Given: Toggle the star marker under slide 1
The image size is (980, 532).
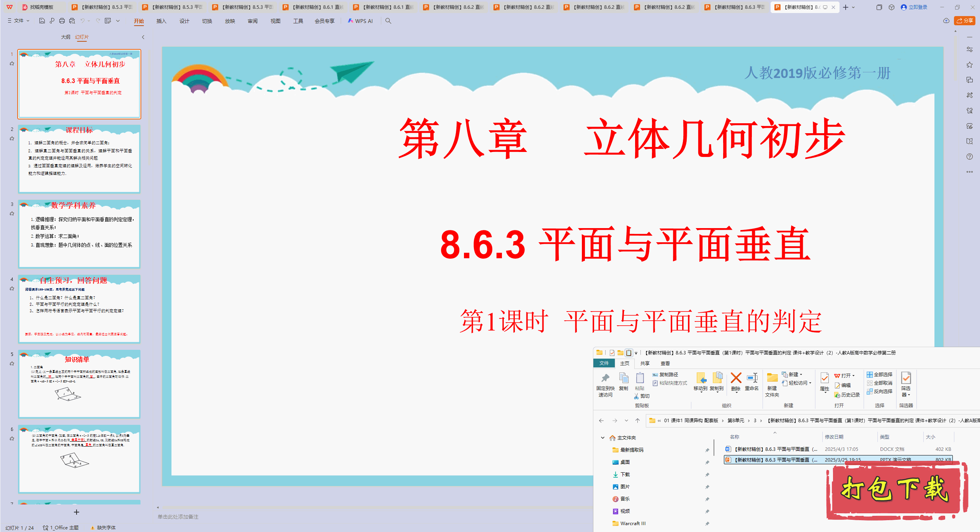Looking at the screenshot, I should tap(12, 64).
